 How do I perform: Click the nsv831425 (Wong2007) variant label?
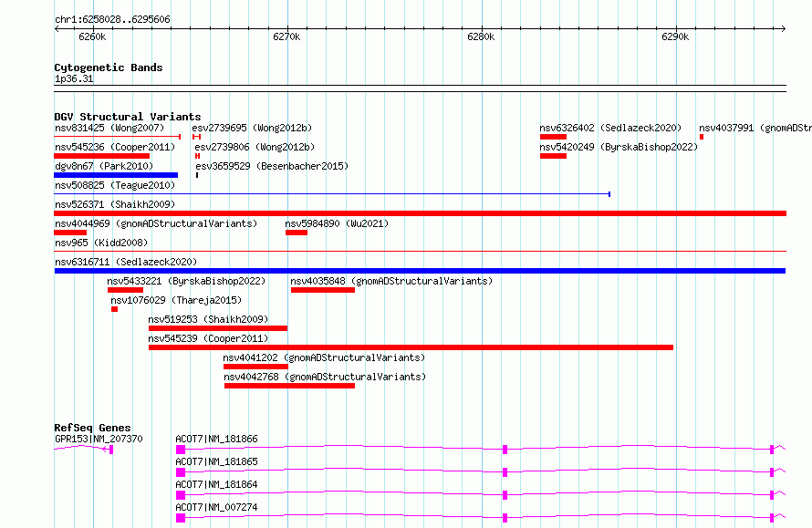109,128
